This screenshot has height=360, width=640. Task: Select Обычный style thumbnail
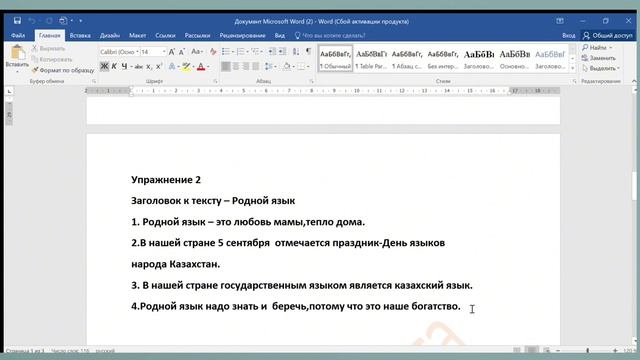click(x=335, y=58)
